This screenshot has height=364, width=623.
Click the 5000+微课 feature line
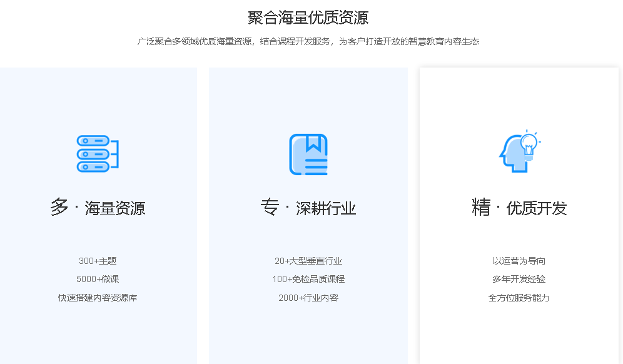(98, 279)
